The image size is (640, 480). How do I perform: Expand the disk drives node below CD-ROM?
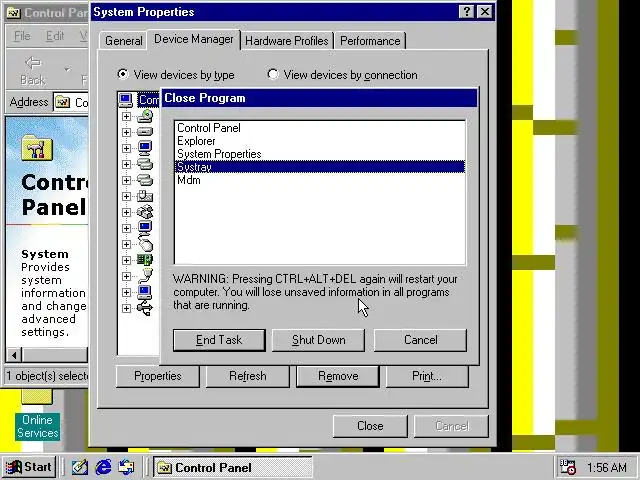coord(126,132)
